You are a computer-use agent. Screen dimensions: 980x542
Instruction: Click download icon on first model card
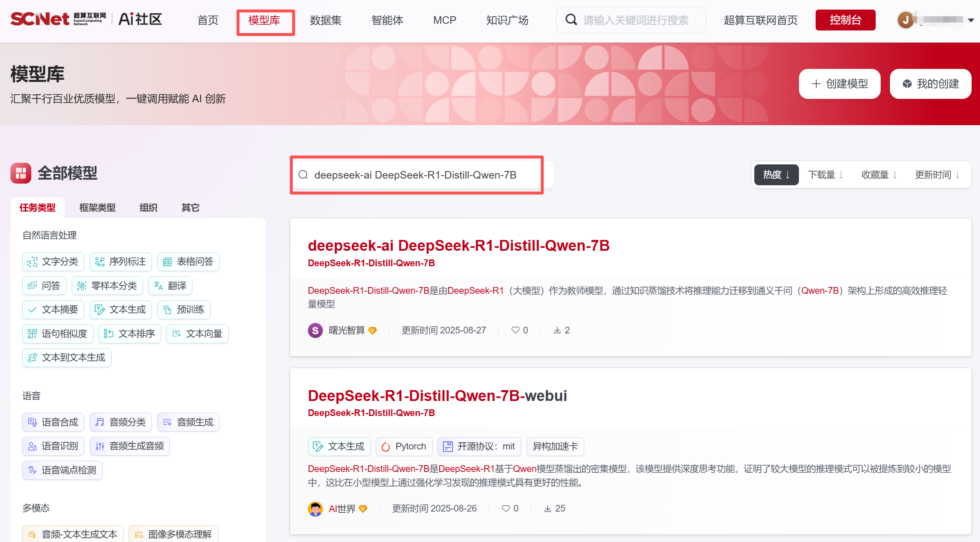[x=557, y=330]
